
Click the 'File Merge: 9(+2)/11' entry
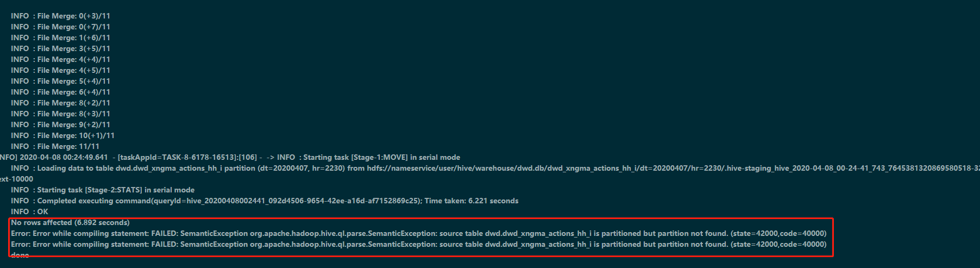click(x=60, y=124)
